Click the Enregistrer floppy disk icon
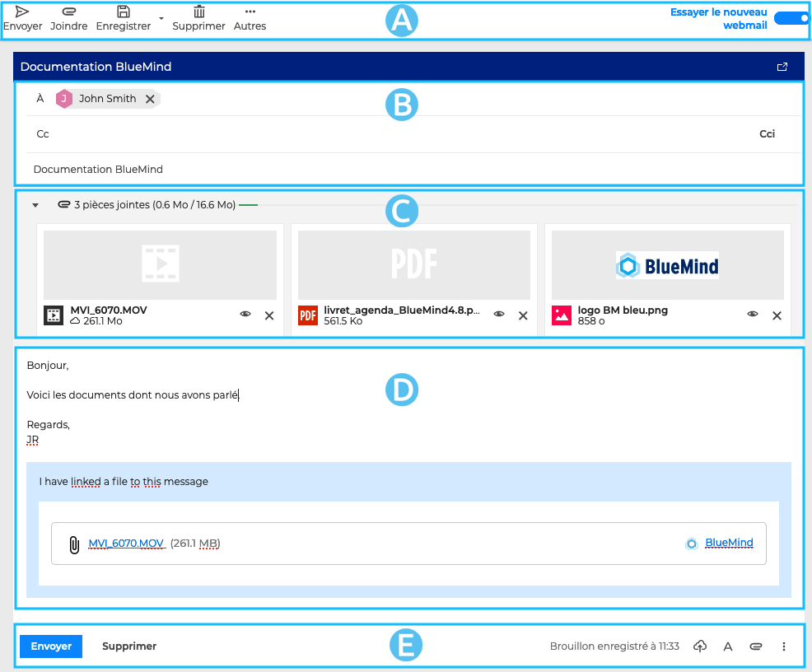 click(x=123, y=12)
